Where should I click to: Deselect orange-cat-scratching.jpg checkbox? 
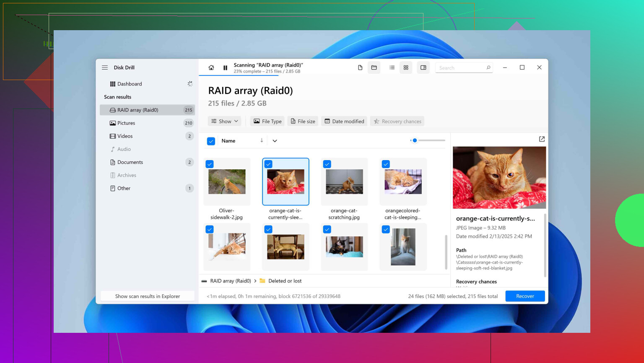tap(327, 164)
